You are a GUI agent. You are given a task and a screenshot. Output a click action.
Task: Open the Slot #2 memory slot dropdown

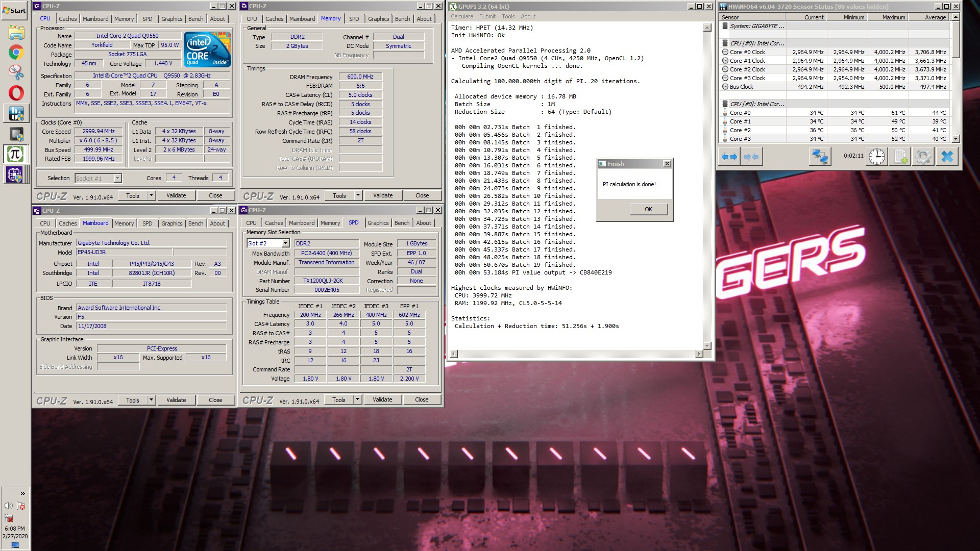[x=285, y=243]
